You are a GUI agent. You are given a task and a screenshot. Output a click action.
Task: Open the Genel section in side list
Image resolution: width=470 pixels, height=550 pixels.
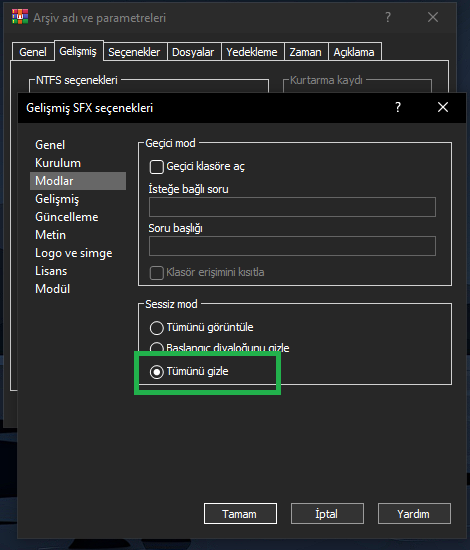50,145
